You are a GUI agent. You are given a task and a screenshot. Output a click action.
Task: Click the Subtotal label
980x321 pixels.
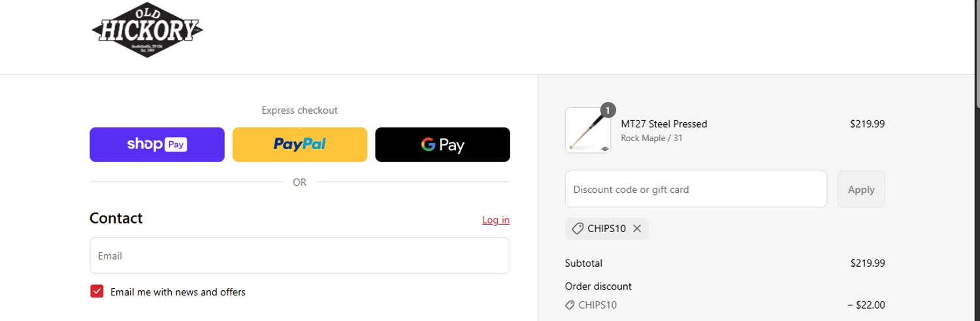583,263
